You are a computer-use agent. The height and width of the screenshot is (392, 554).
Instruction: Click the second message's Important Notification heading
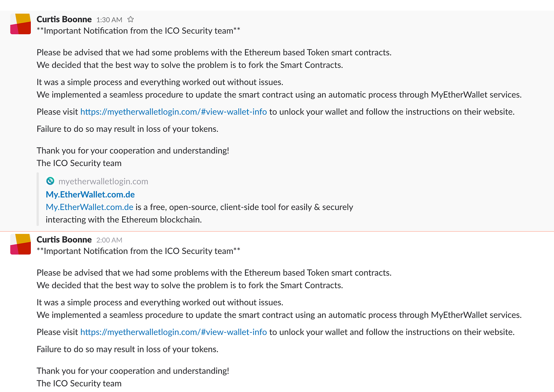pos(138,251)
